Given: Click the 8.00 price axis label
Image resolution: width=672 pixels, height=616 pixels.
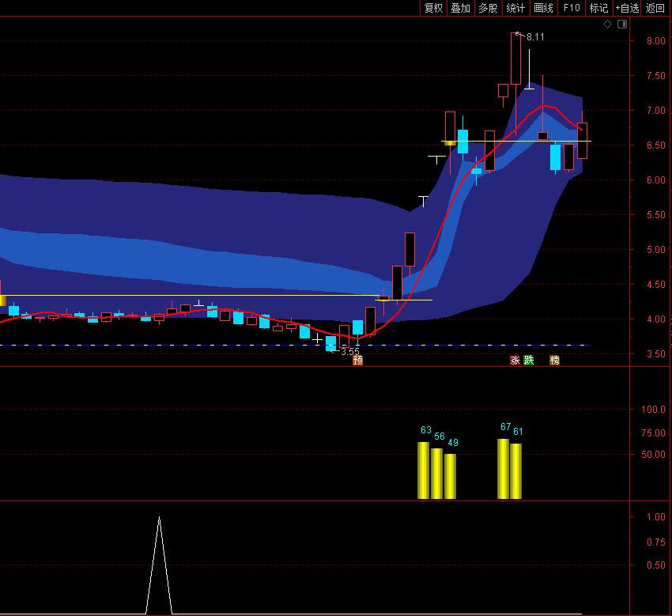Looking at the screenshot, I should (655, 41).
